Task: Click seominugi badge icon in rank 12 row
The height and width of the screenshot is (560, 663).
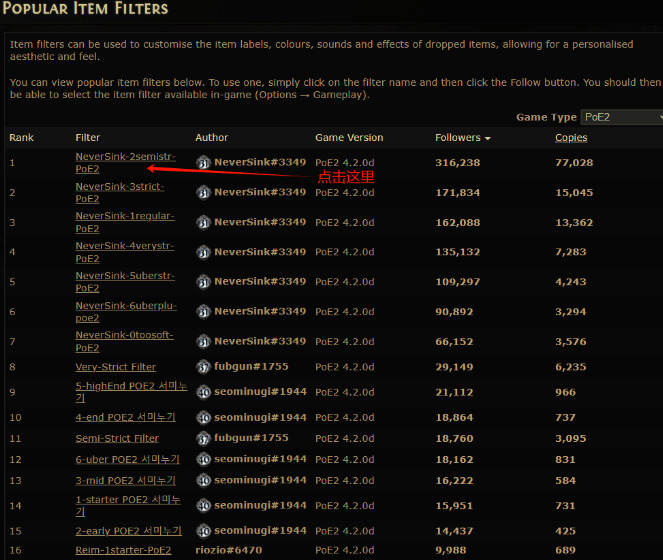Action: coord(203,460)
